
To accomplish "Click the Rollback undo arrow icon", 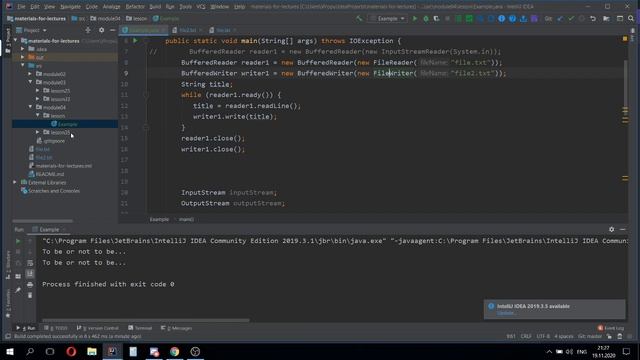I will 593,18.
